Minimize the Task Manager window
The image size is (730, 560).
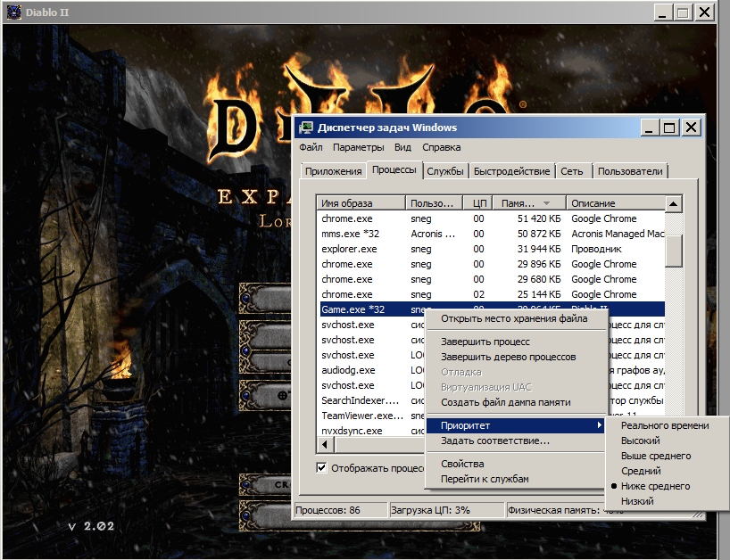click(650, 128)
